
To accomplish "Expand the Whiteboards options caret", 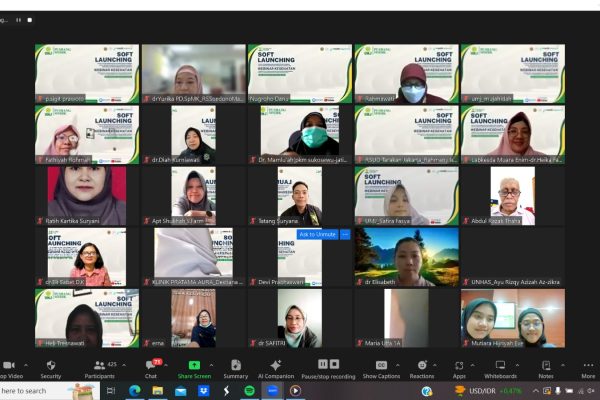I will tap(517, 366).
